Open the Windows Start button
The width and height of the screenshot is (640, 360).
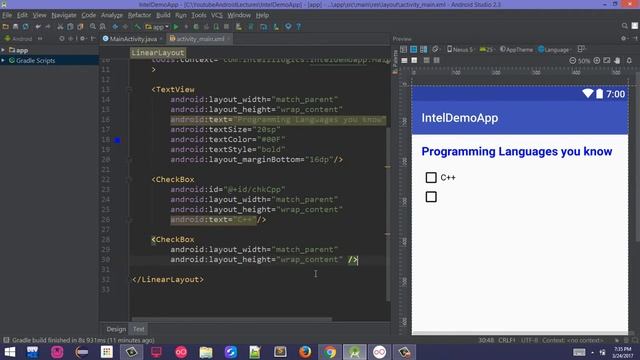[x=9, y=352]
